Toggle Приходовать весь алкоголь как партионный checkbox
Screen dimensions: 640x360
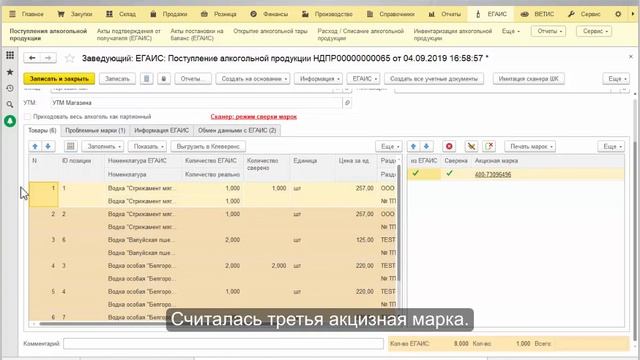(27, 117)
